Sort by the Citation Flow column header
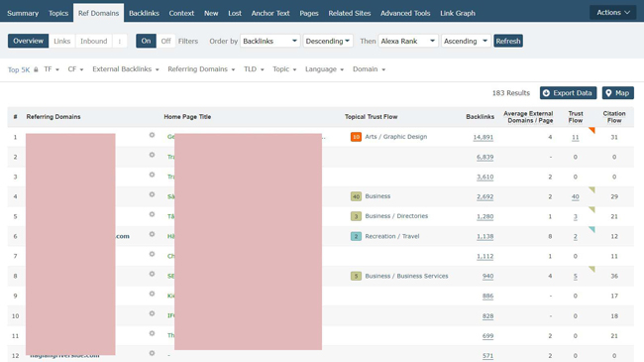The image size is (644, 362). (x=614, y=117)
